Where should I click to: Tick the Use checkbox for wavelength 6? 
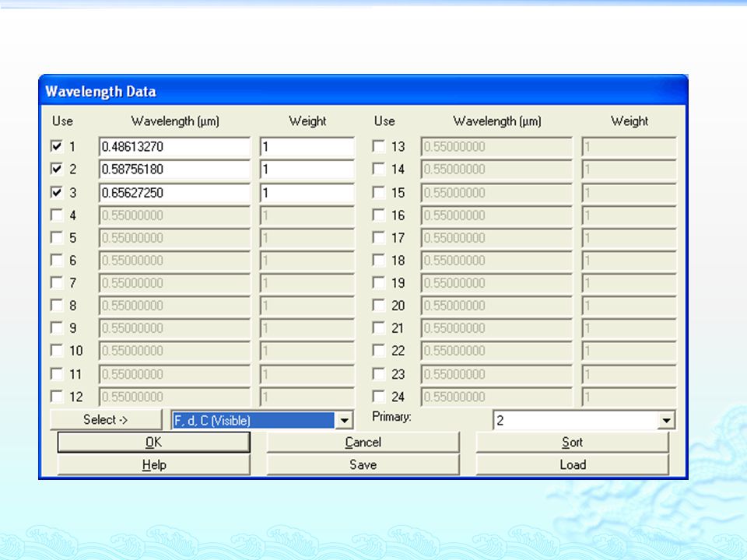[x=56, y=260]
